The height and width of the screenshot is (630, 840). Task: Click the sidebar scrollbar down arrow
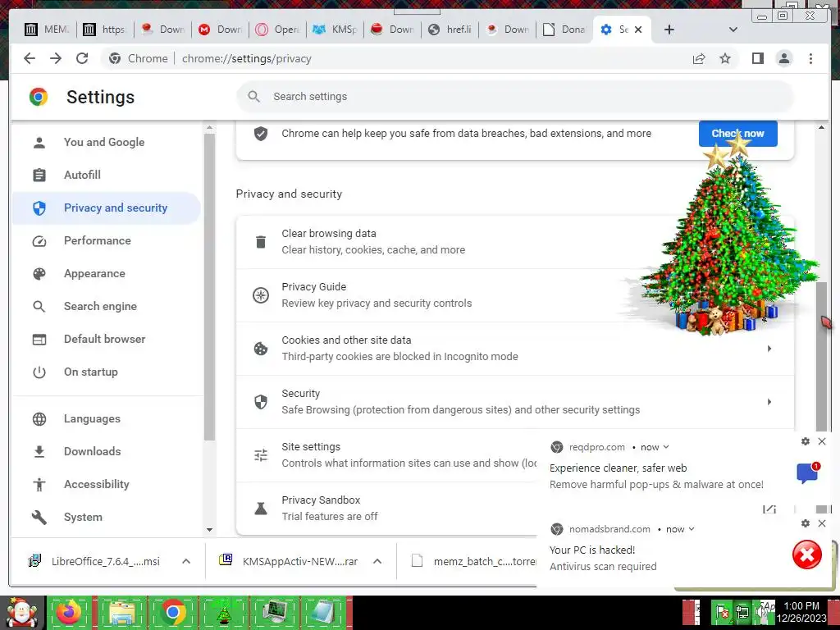tap(209, 530)
